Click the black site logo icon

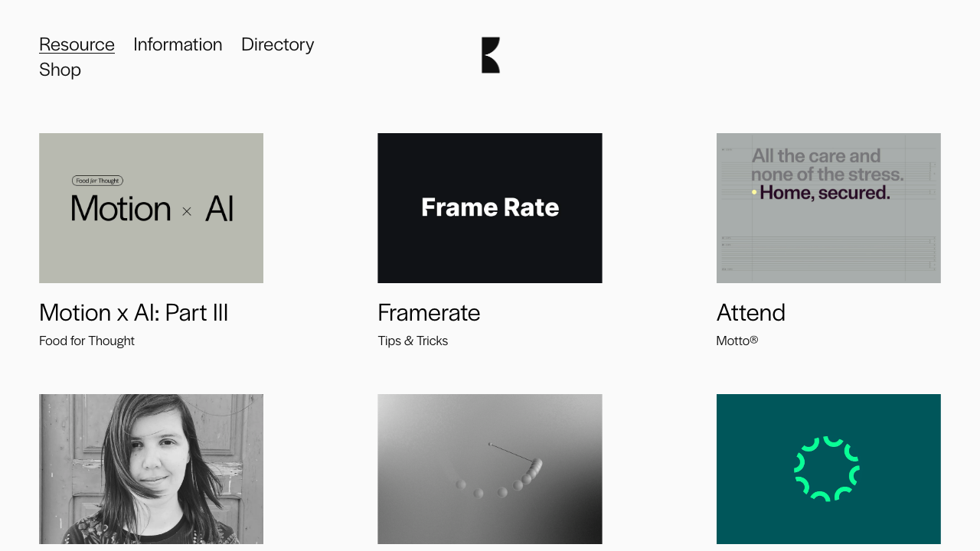coord(490,54)
